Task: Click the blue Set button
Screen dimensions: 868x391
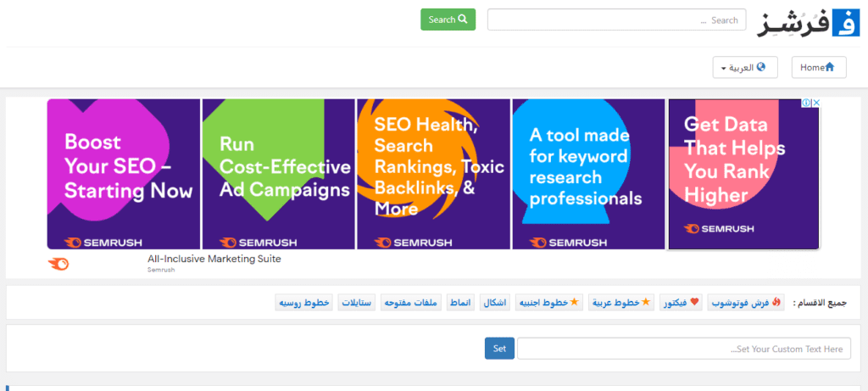Action: tap(499, 349)
